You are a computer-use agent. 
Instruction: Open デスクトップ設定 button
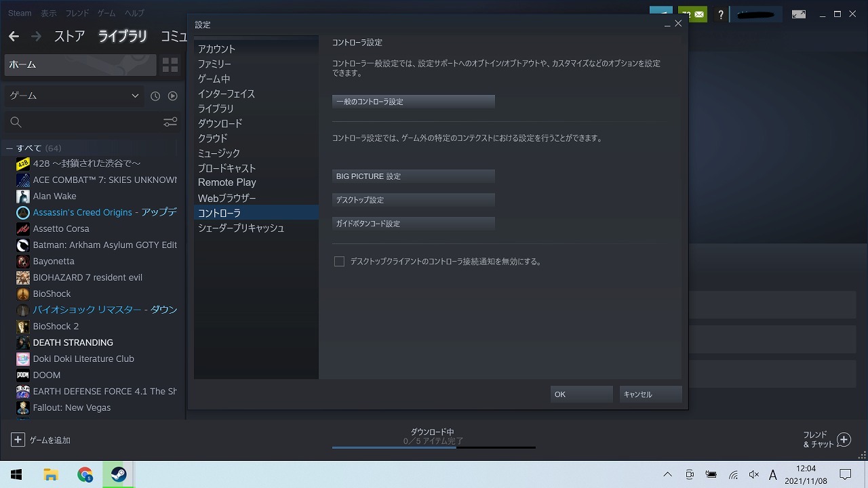pyautogui.click(x=414, y=200)
